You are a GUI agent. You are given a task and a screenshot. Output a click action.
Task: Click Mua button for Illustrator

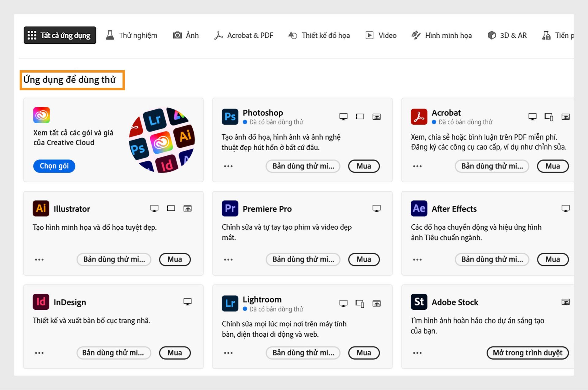tap(175, 259)
